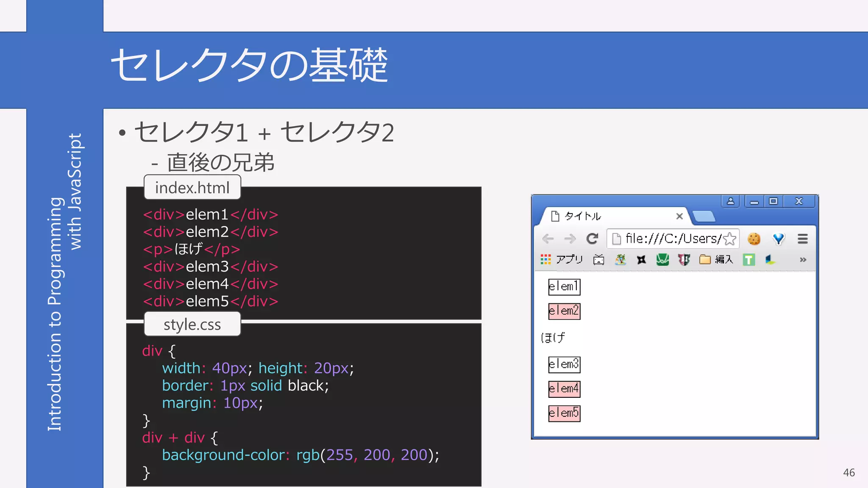
Task: Click the slide title セレクタの基礎
Action: click(249, 64)
